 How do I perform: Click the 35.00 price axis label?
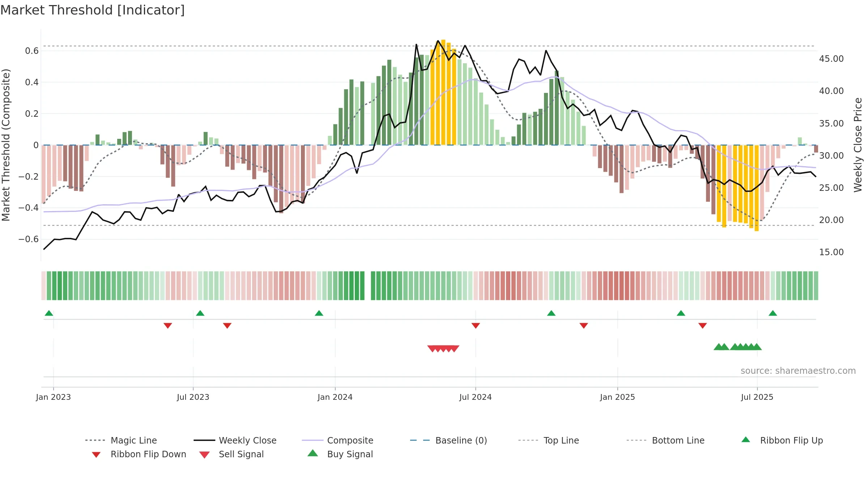tap(831, 124)
